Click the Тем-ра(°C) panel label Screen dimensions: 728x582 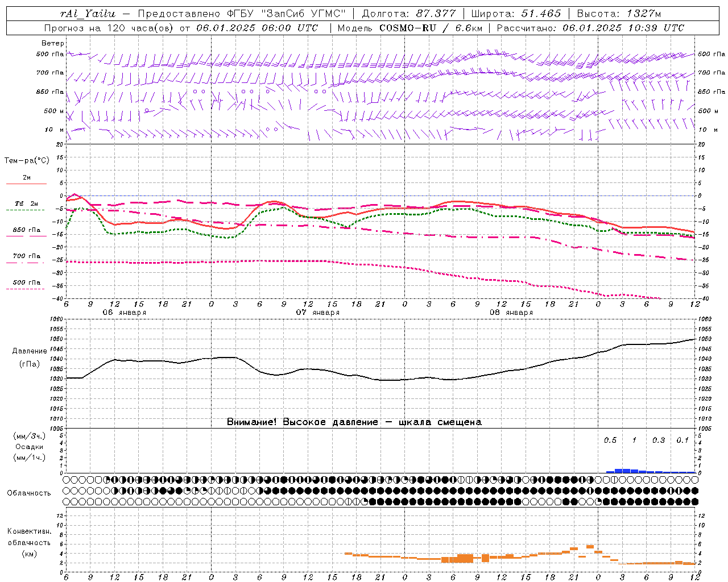[27, 161]
